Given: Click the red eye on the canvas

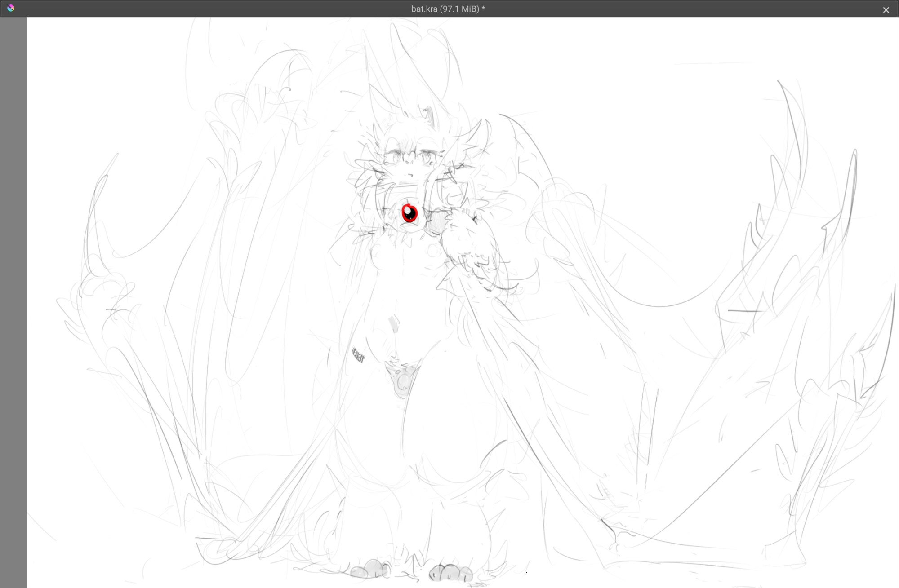Looking at the screenshot, I should point(409,213).
